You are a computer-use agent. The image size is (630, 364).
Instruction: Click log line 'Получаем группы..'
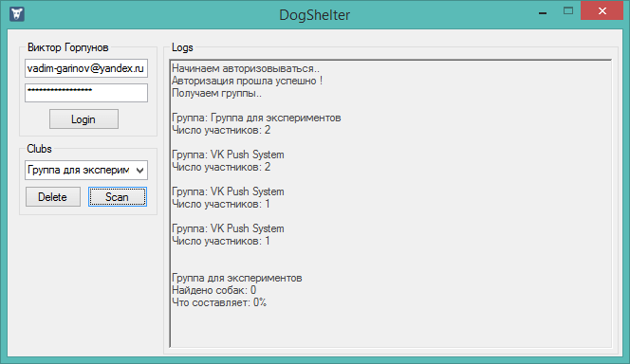pos(216,93)
